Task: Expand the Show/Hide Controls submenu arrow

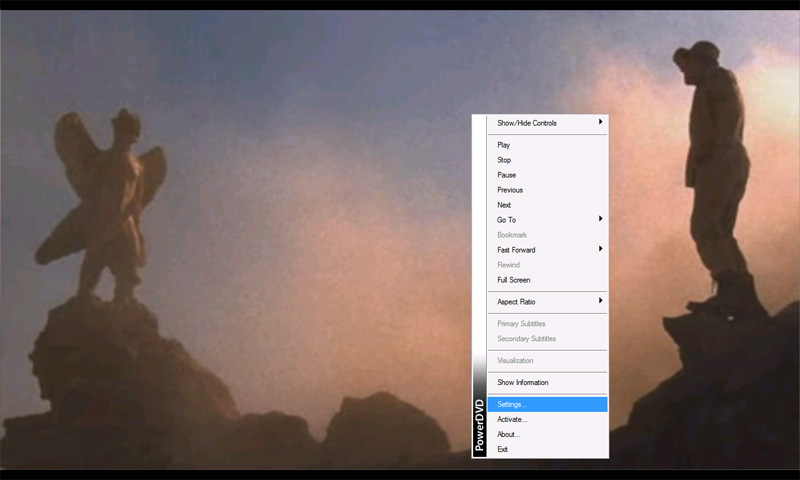Action: (601, 122)
